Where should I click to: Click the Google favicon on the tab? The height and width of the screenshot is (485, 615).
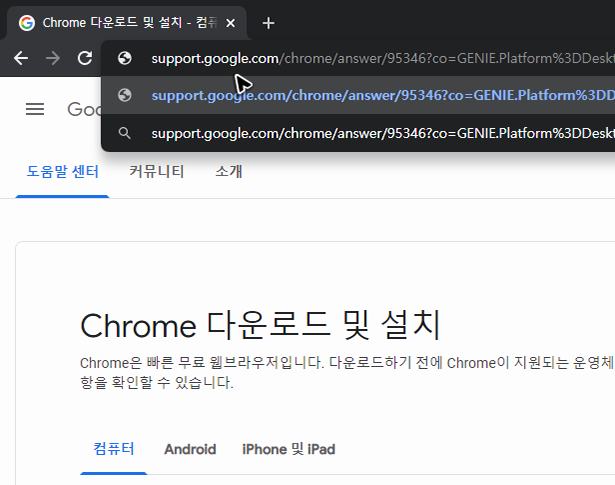click(27, 23)
